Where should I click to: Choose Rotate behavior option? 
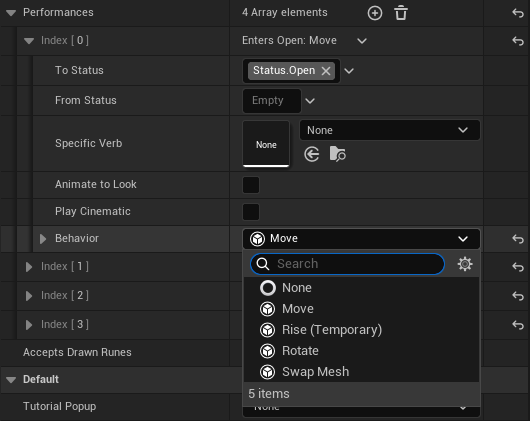pos(361,351)
